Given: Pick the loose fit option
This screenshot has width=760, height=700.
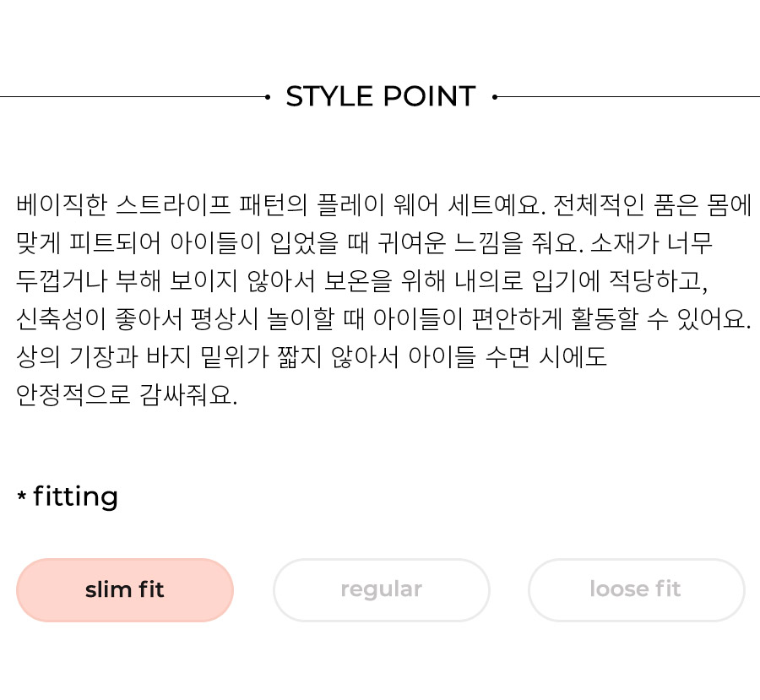Looking at the screenshot, I should click(x=636, y=590).
